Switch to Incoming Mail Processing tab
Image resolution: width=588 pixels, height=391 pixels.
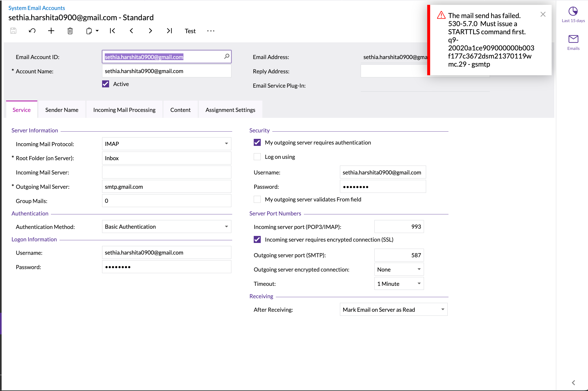point(124,109)
